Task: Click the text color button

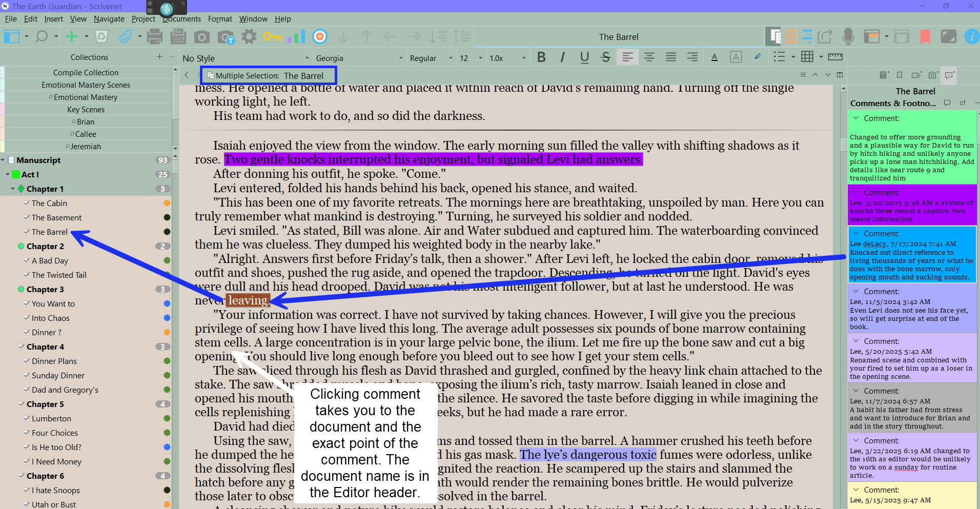Action: [714, 57]
